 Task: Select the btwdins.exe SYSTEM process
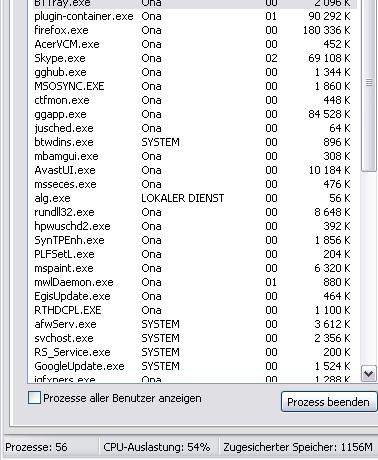192,142
